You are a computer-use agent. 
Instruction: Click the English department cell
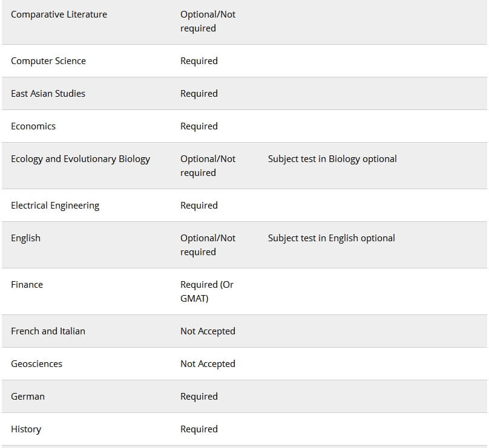pyautogui.click(x=25, y=238)
